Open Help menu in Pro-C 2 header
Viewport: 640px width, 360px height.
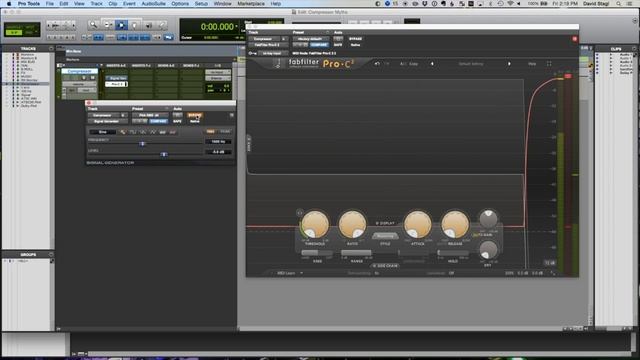532,64
